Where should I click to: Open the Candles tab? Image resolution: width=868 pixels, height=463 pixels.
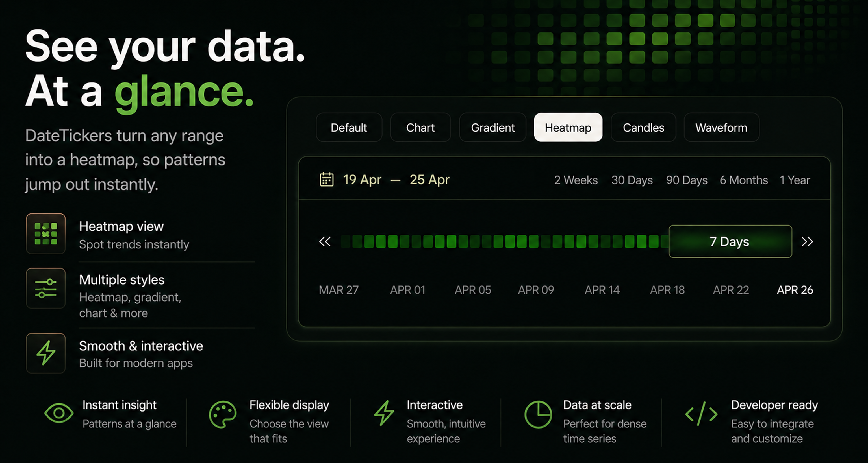(643, 127)
